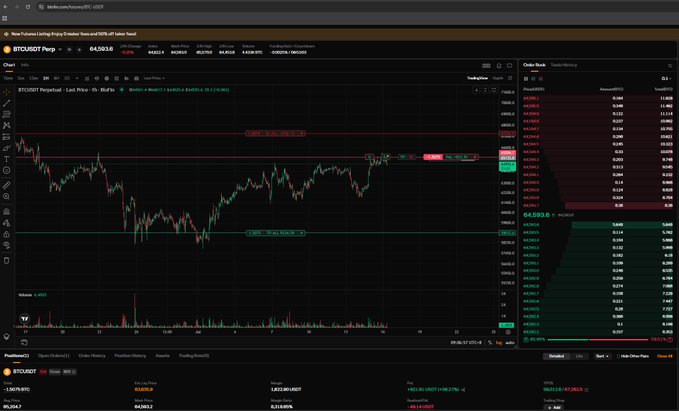Screen dimensions: 679x411
Task: Open the Assets tab
Action: click(162, 356)
